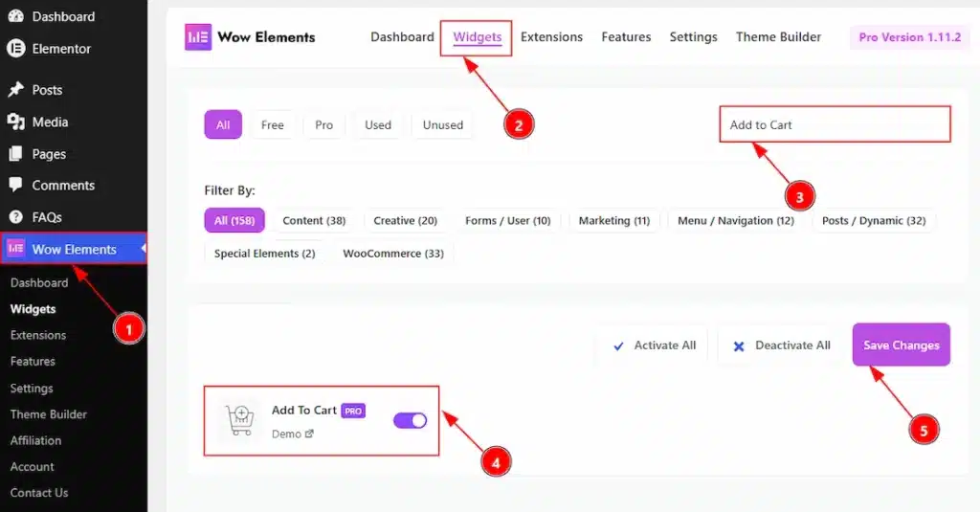Toggle the Add To Cart widget switch

[410, 421]
